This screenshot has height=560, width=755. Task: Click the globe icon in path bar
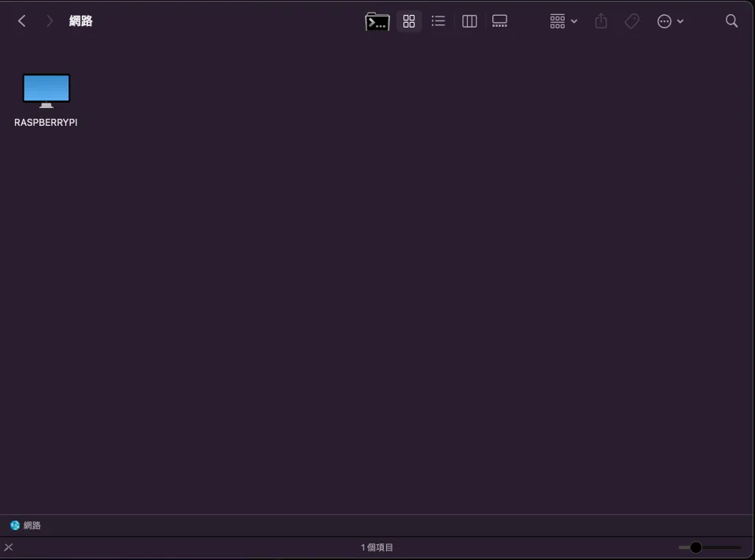(x=15, y=525)
